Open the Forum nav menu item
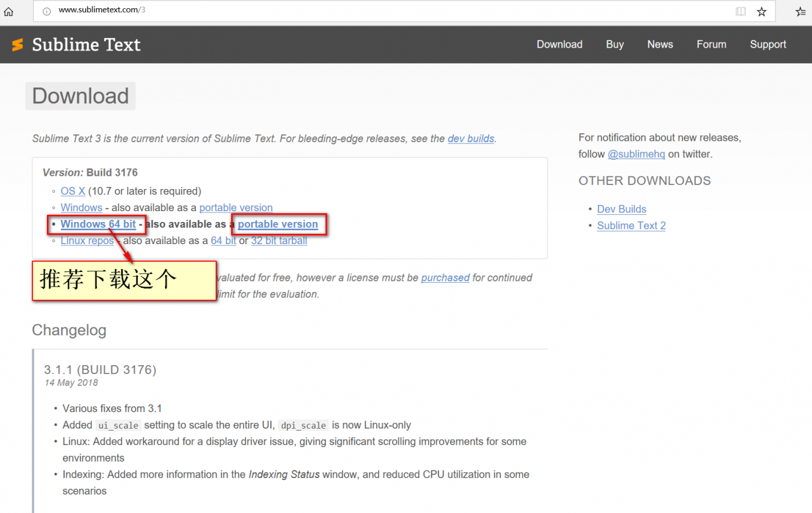This screenshot has height=513, width=812. 711,44
